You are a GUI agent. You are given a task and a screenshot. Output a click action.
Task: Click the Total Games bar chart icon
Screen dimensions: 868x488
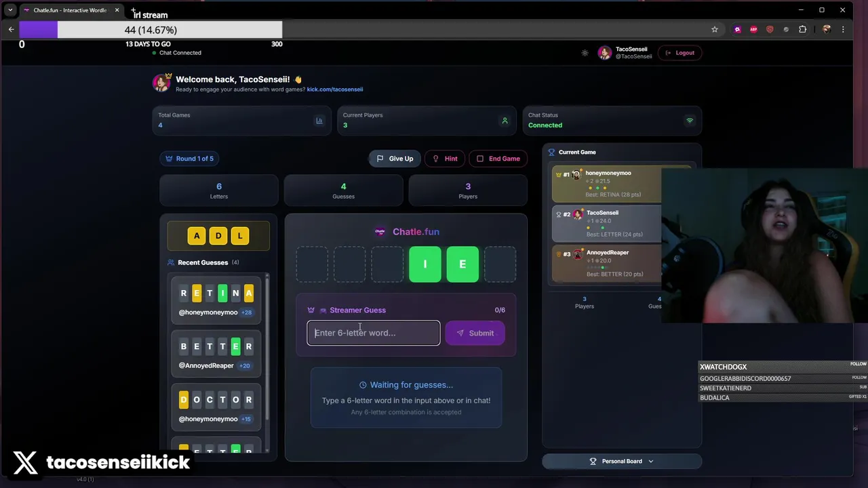319,121
